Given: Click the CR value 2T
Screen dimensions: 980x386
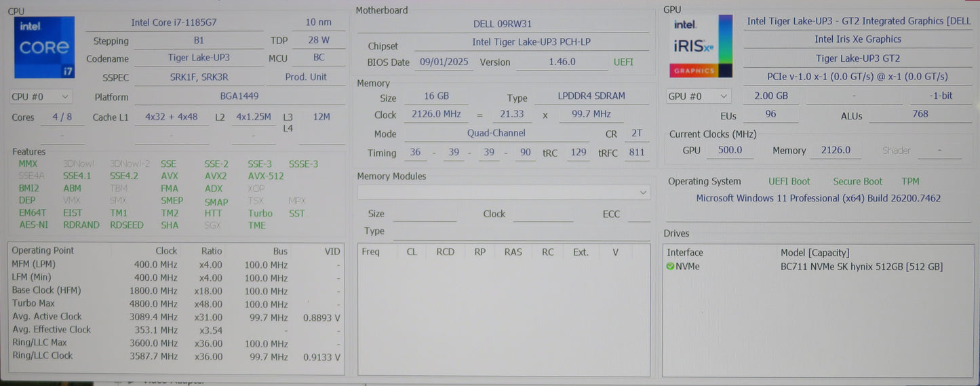Looking at the screenshot, I should click(x=636, y=134).
